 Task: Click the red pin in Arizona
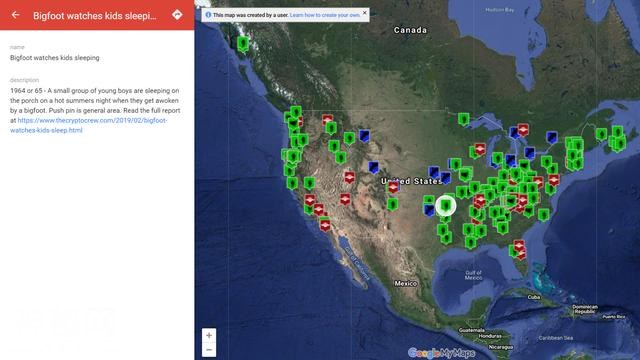[x=345, y=199]
